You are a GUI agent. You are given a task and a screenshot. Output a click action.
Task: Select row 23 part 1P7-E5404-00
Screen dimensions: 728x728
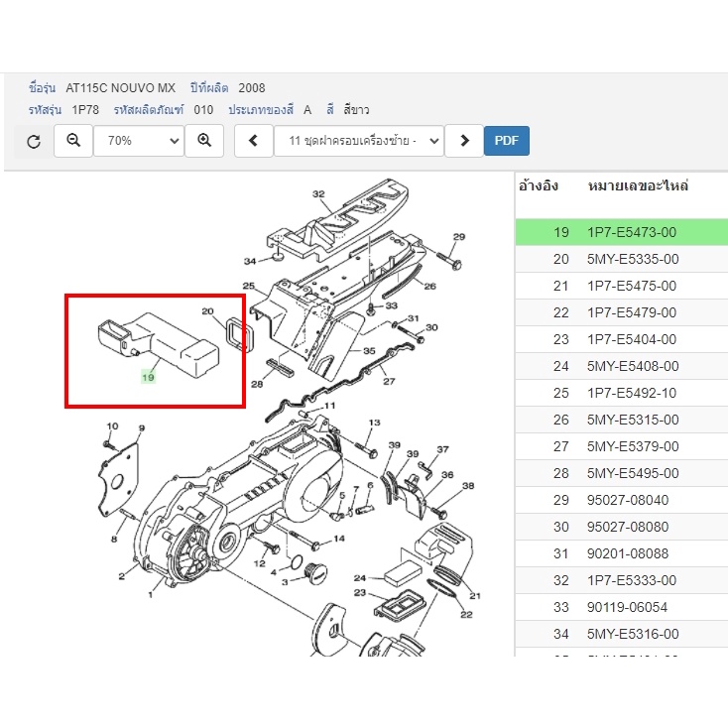622,339
